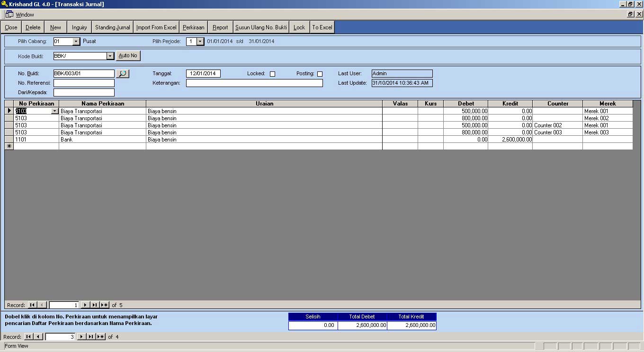Click the Auto No button
This screenshot has width=644, height=352.
tap(128, 56)
